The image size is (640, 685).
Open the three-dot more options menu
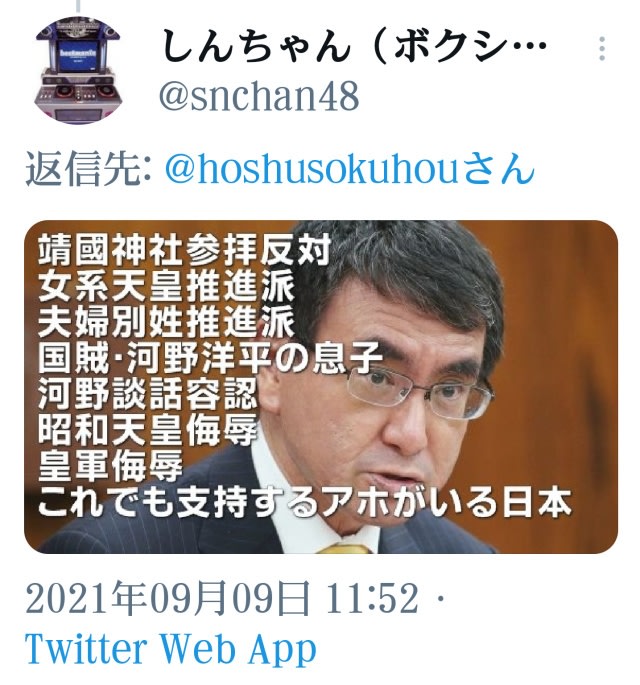(x=602, y=48)
